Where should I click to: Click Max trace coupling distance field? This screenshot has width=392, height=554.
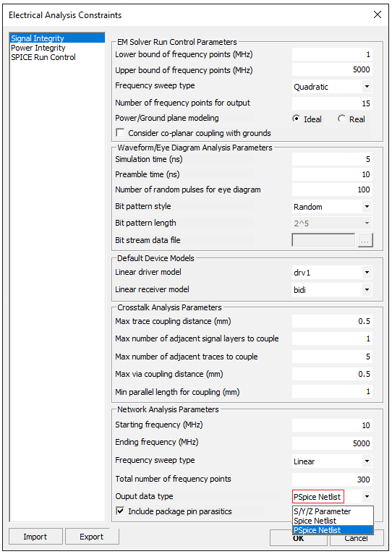click(332, 321)
